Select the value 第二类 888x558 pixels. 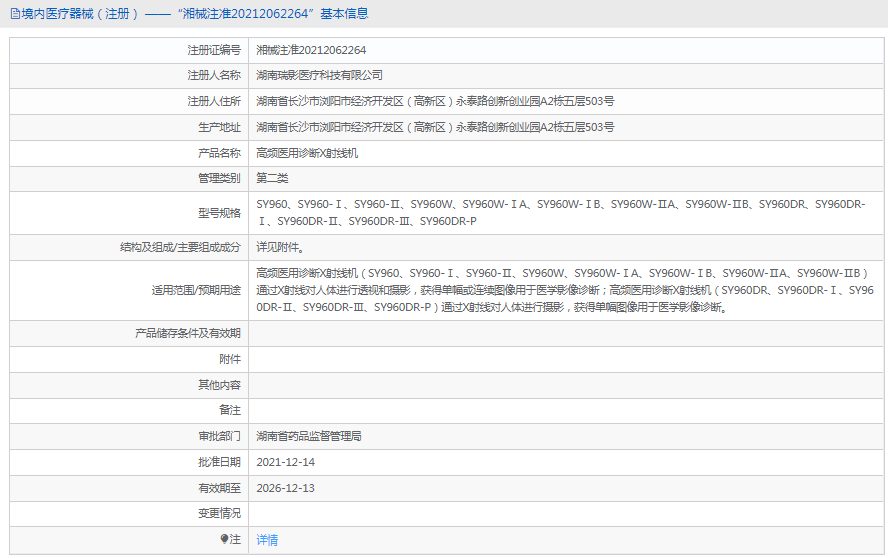[x=272, y=178]
